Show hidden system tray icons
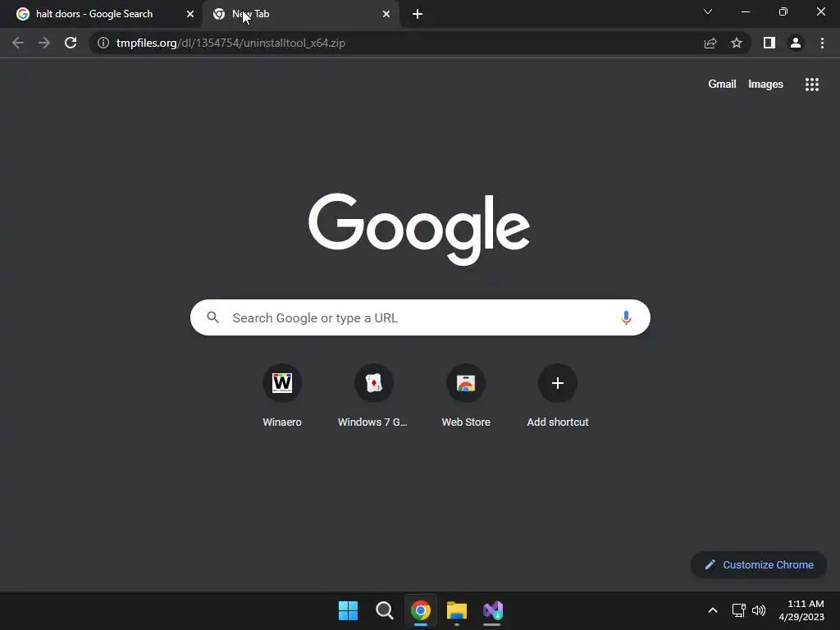Screen dimensions: 840x630 [x=713, y=610]
